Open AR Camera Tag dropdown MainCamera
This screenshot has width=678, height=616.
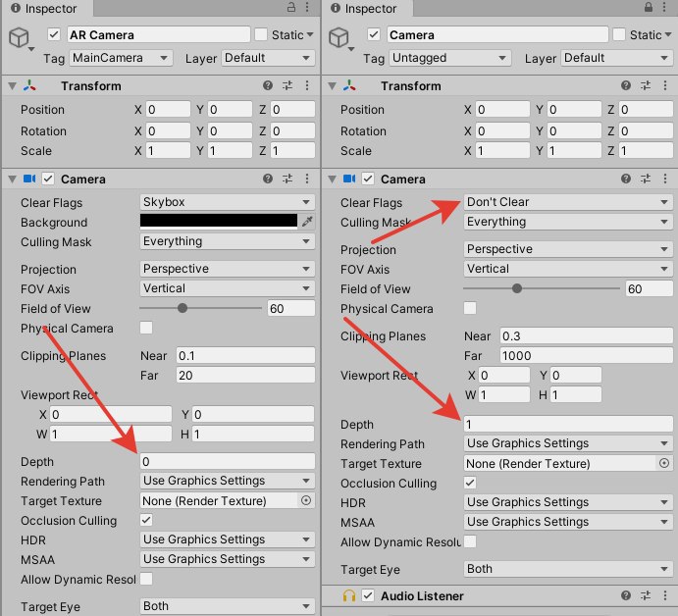[121, 58]
